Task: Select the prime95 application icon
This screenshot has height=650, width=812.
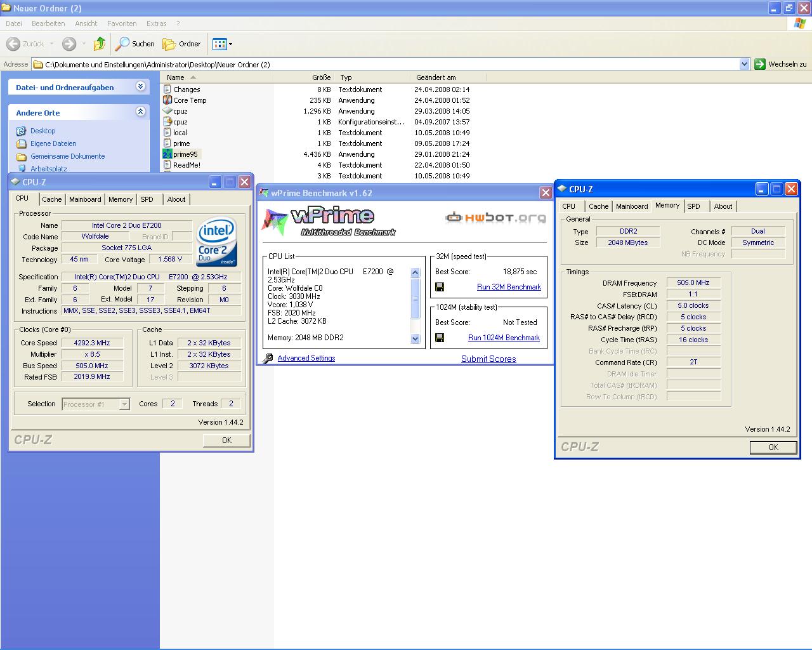Action: coord(167,154)
